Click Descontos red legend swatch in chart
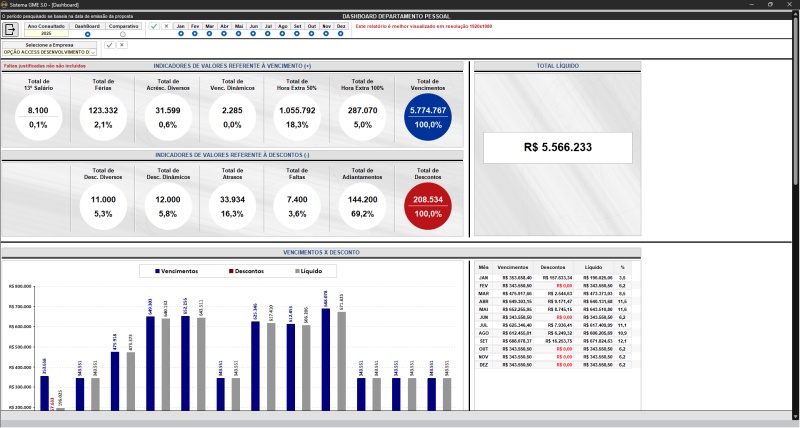The height and width of the screenshot is (428, 800). 229,271
